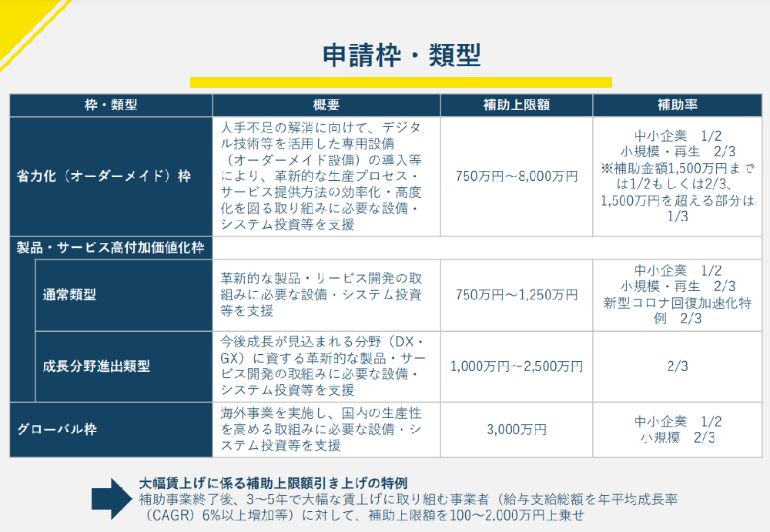
Task: Select the 通常類型 row label
Action: (69, 295)
